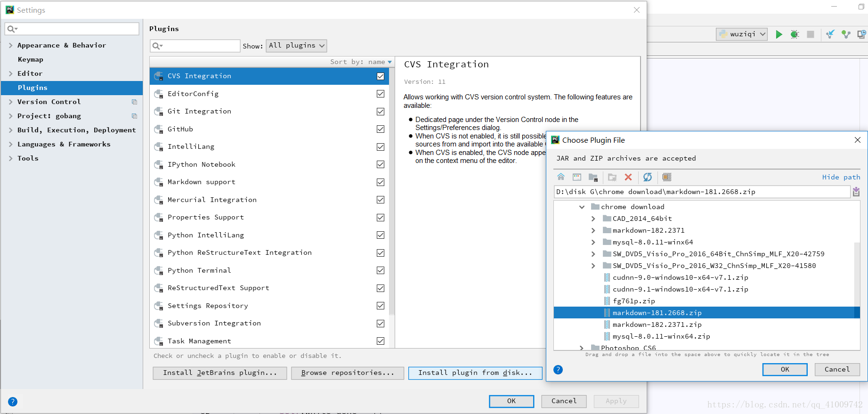Viewport: 868px width, 414px height.
Task: Select Plugins in settings sidebar
Action: point(72,88)
